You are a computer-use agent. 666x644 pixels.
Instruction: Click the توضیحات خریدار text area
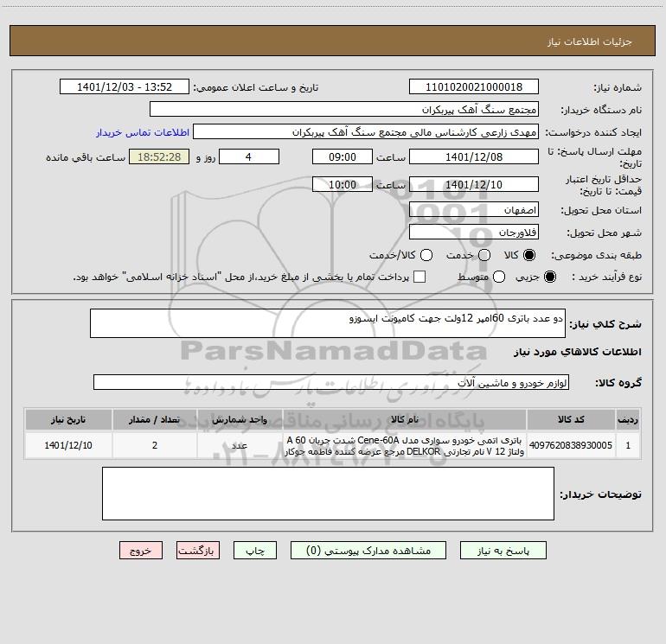[328, 494]
